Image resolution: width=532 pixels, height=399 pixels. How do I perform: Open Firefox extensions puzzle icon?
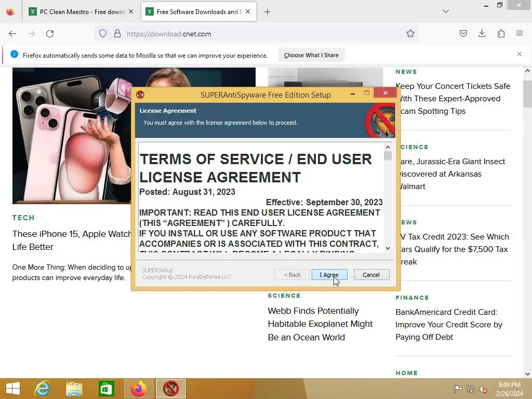[501, 34]
